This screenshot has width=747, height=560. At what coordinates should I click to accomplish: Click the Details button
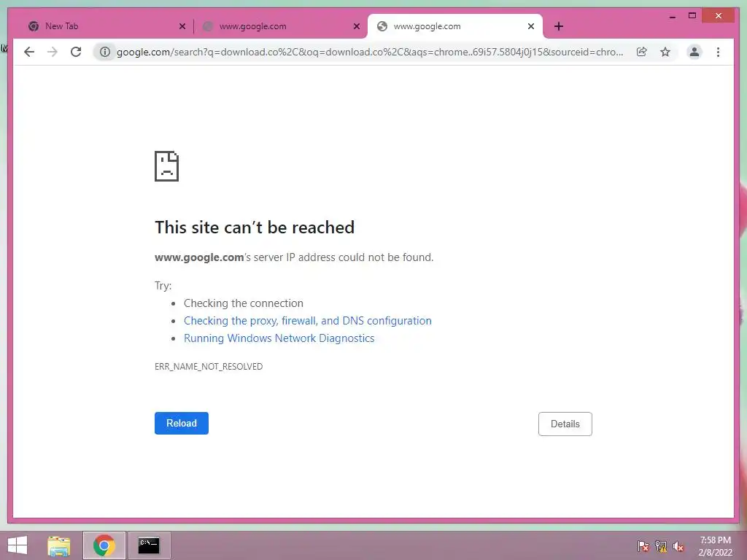click(x=565, y=424)
